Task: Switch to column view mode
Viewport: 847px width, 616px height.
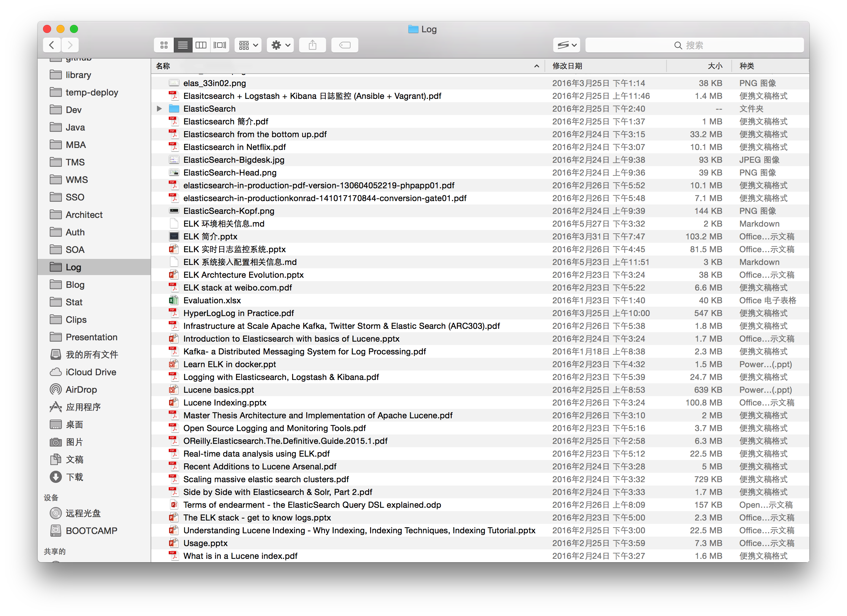Action: point(201,45)
